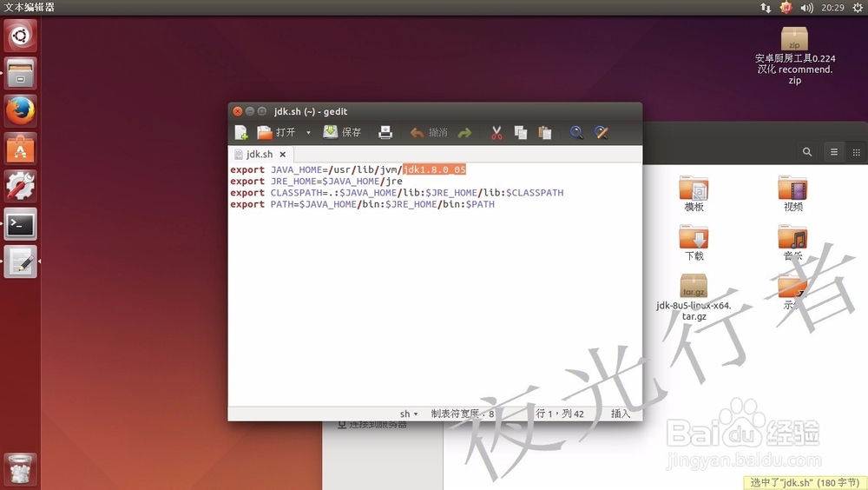Open the Music (音乐) folder

click(x=792, y=242)
